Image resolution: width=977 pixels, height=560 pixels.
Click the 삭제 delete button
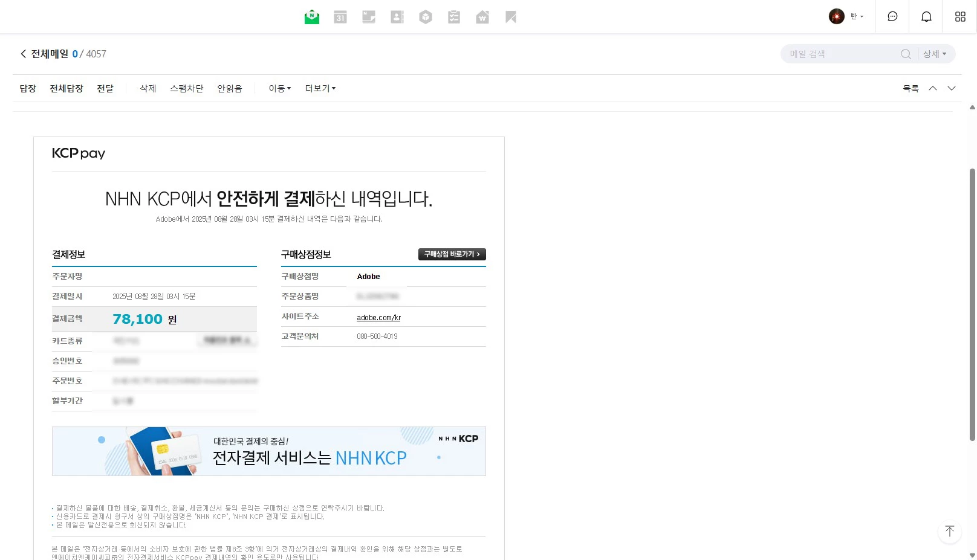[148, 88]
